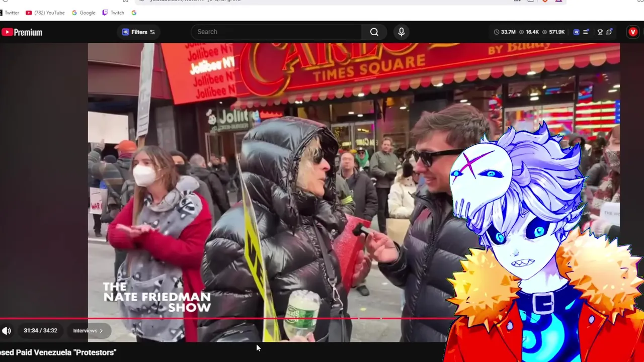Image resolution: width=644 pixels, height=362 pixels.
Task: Open the chat bubble icon with dot
Action: coord(609,32)
